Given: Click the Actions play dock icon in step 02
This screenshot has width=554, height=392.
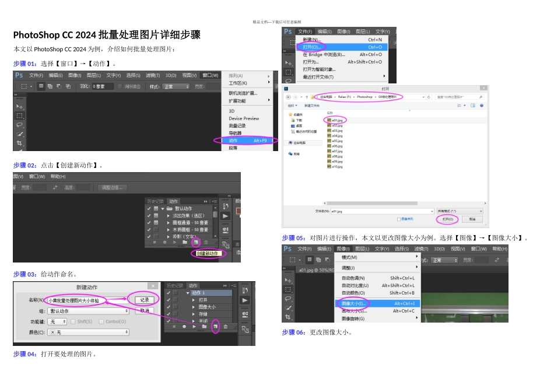Looking at the screenshot, I should point(226,216).
